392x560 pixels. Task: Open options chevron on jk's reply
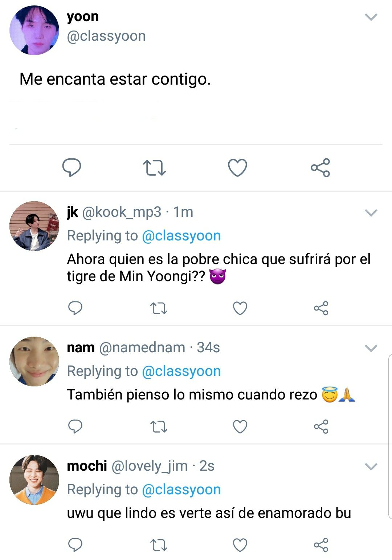(371, 212)
